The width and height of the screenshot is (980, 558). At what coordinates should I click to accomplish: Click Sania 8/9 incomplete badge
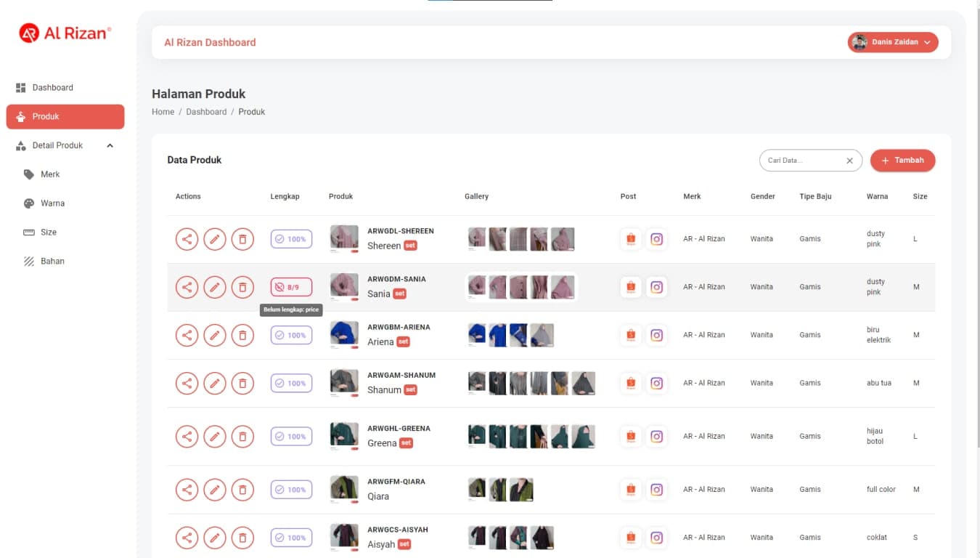pyautogui.click(x=291, y=287)
